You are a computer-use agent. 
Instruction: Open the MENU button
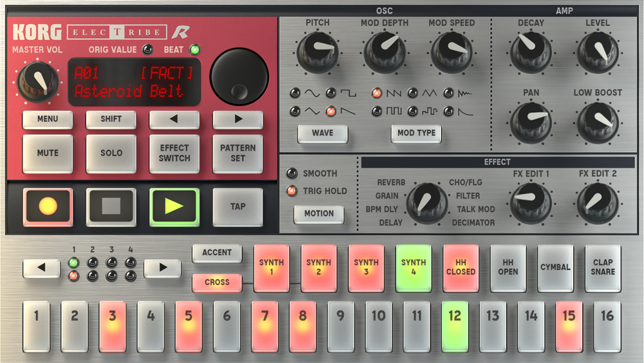(48, 119)
